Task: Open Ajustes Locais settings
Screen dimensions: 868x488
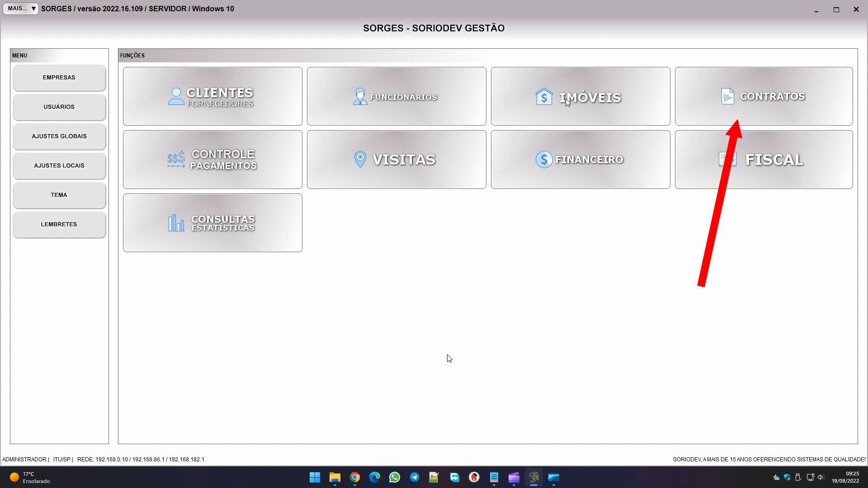Action: [59, 166]
